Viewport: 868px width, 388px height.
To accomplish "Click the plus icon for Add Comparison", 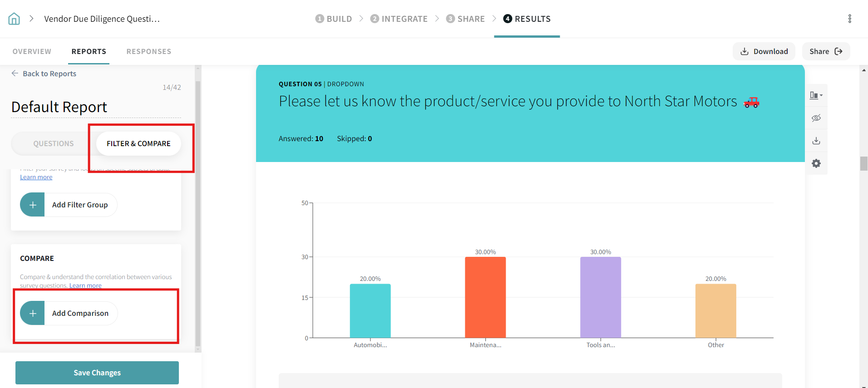I will [x=33, y=314].
